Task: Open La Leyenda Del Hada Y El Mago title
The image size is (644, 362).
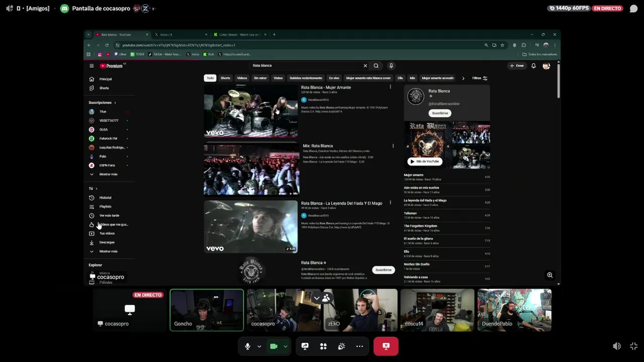Action: click(x=342, y=203)
